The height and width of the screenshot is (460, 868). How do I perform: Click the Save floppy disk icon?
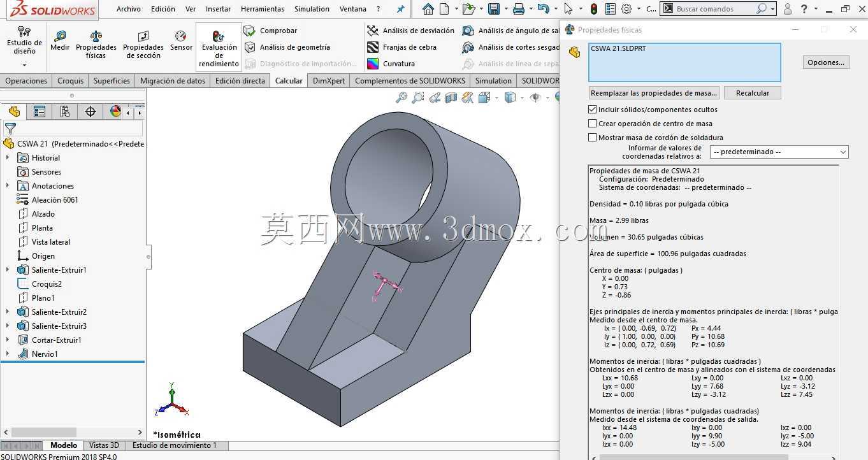[493, 9]
